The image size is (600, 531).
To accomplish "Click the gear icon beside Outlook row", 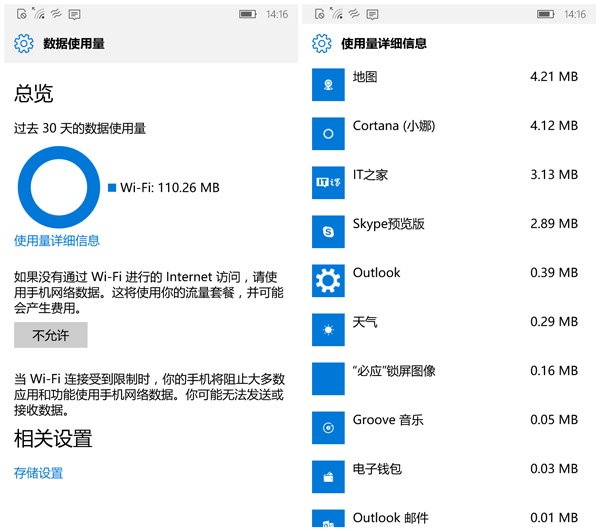I will pyautogui.click(x=328, y=280).
